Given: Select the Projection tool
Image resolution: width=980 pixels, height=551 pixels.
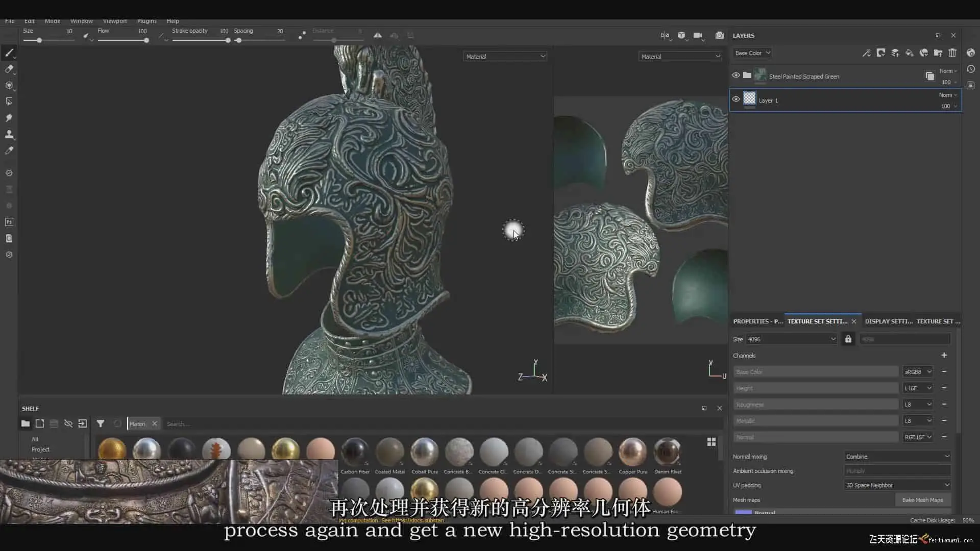Looking at the screenshot, I should (x=9, y=86).
